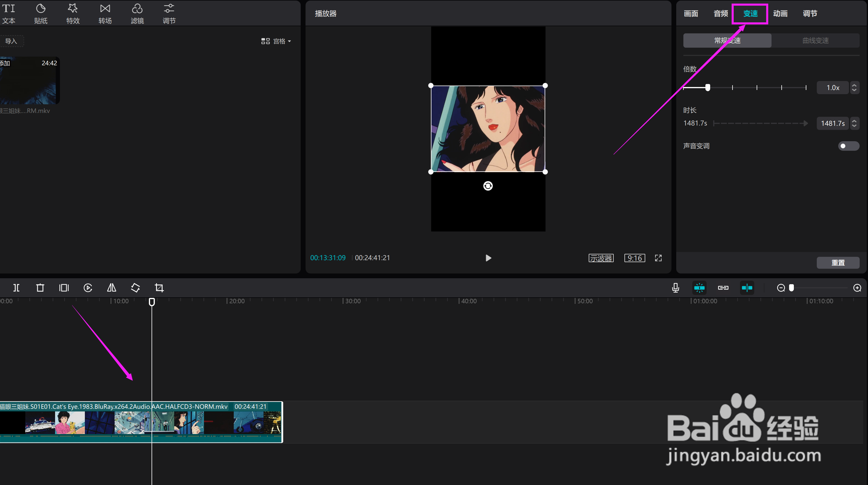Open the 调节 adjustment panel in top toolbar
Viewport: 868px width, 485px height.
pos(169,13)
